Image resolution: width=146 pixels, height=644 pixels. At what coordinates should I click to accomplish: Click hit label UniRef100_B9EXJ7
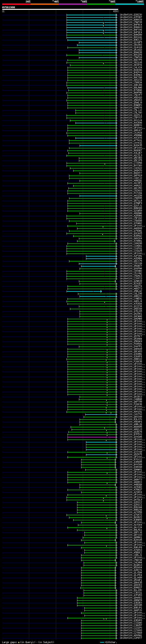point(131,40)
